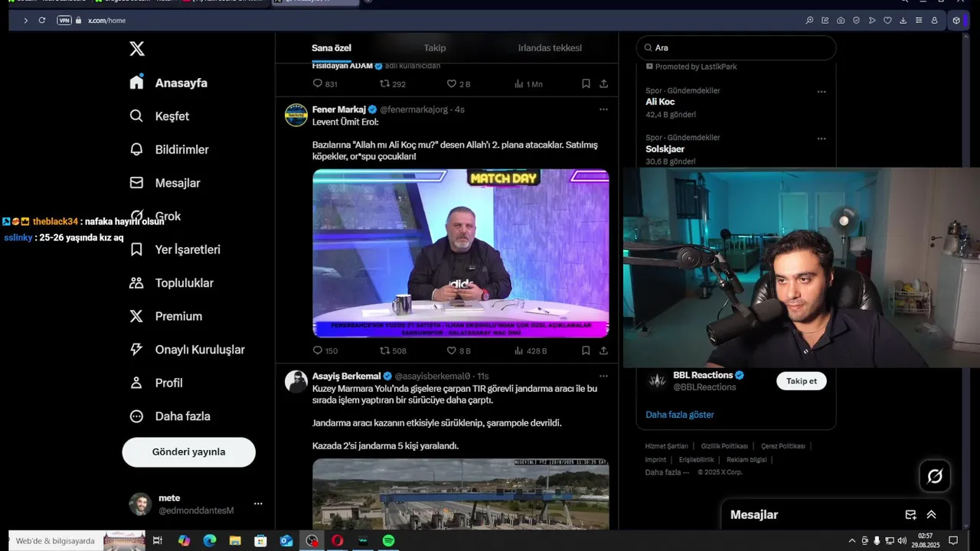980x551 pixels.
Task: Open Yer İşaretleri page
Action: [x=175, y=249]
